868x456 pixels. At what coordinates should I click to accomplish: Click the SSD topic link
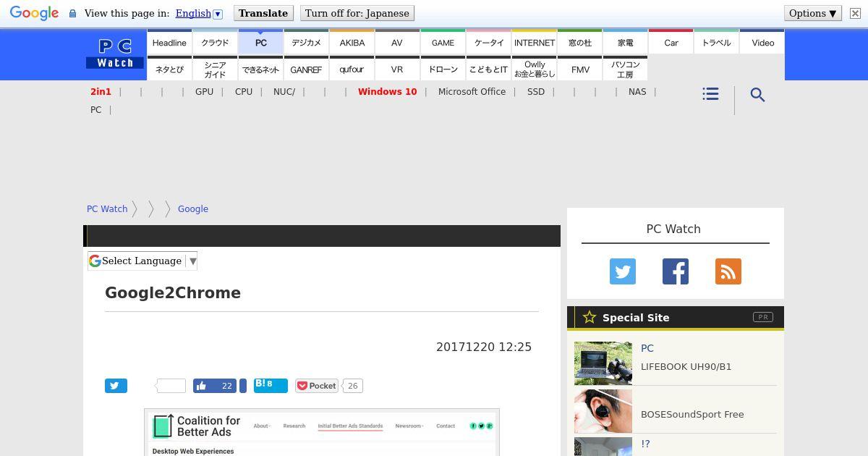(536, 91)
